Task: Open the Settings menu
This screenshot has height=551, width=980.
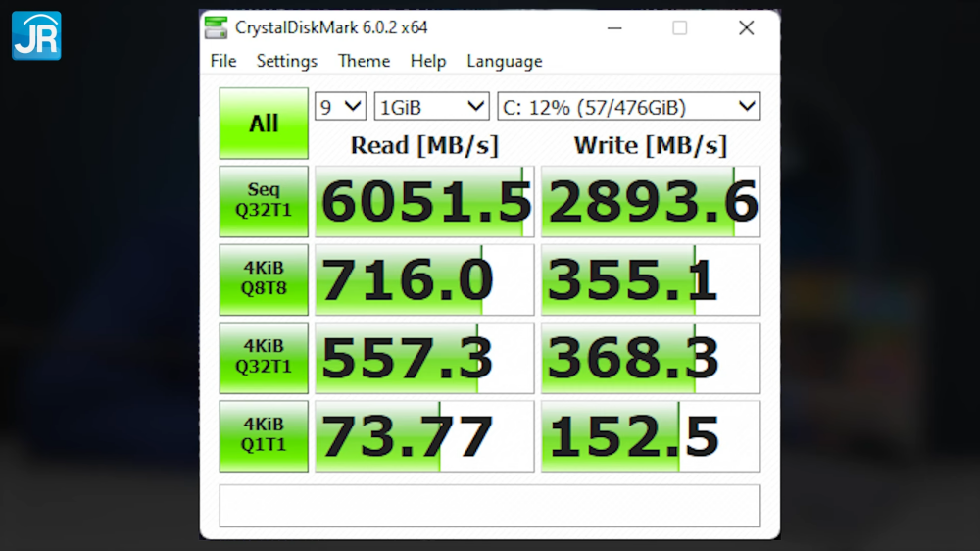Action: tap(287, 62)
